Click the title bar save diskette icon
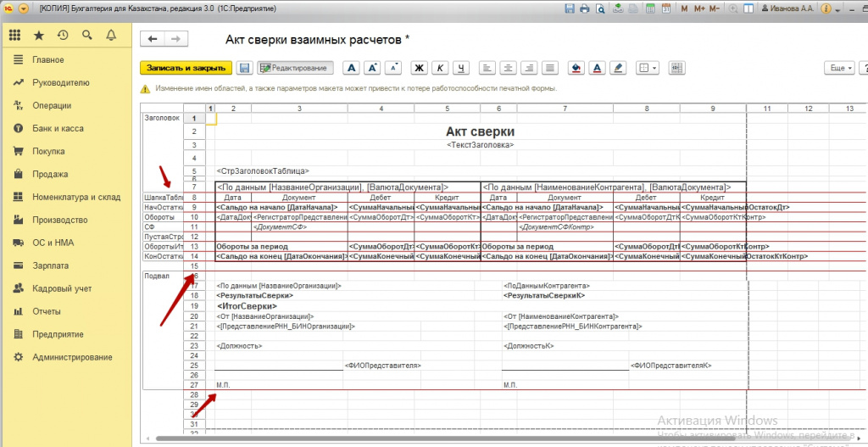868x447 pixels. (569, 8)
